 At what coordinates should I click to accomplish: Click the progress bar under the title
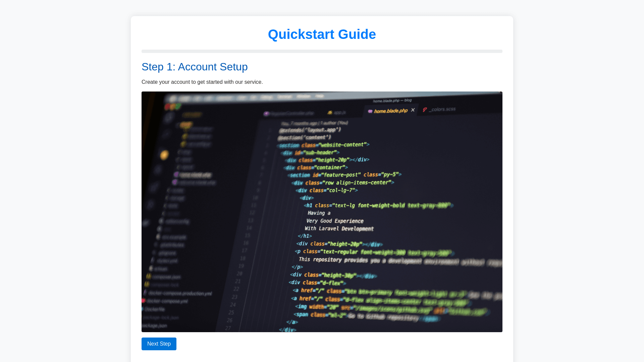(322, 51)
